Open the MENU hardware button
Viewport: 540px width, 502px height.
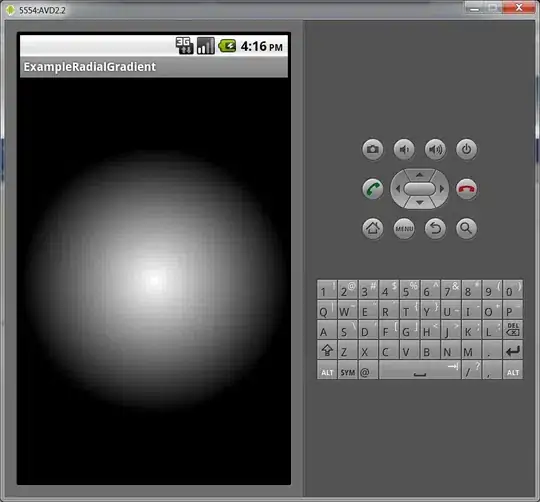click(x=404, y=228)
